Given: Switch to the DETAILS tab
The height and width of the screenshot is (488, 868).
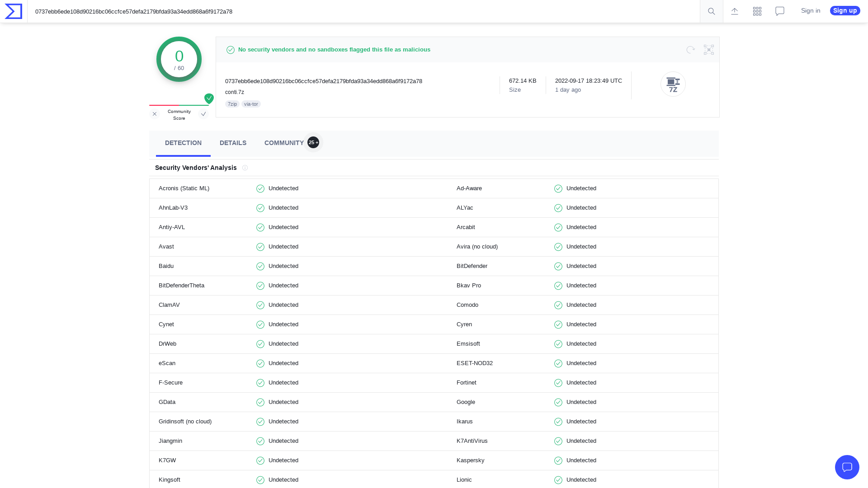Looking at the screenshot, I should [x=233, y=143].
